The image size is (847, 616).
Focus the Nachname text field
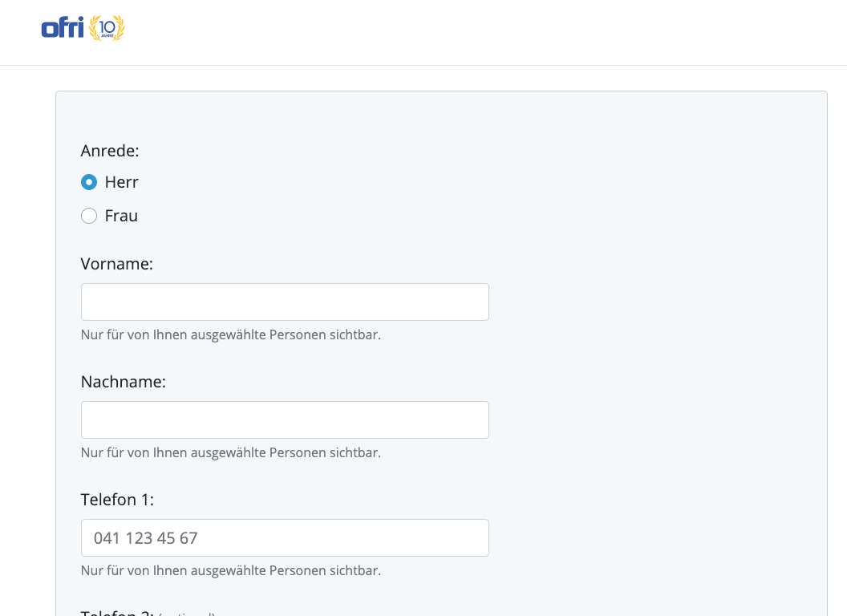[285, 419]
